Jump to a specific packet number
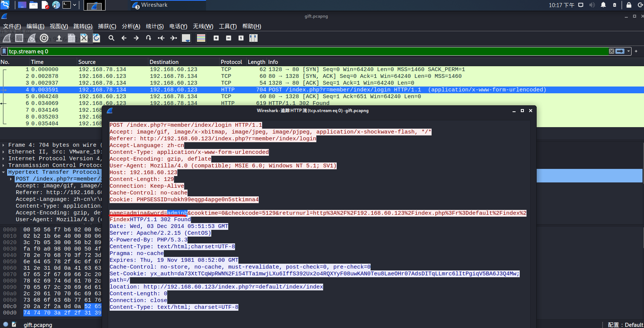The height and width of the screenshot is (328, 644). (x=149, y=38)
